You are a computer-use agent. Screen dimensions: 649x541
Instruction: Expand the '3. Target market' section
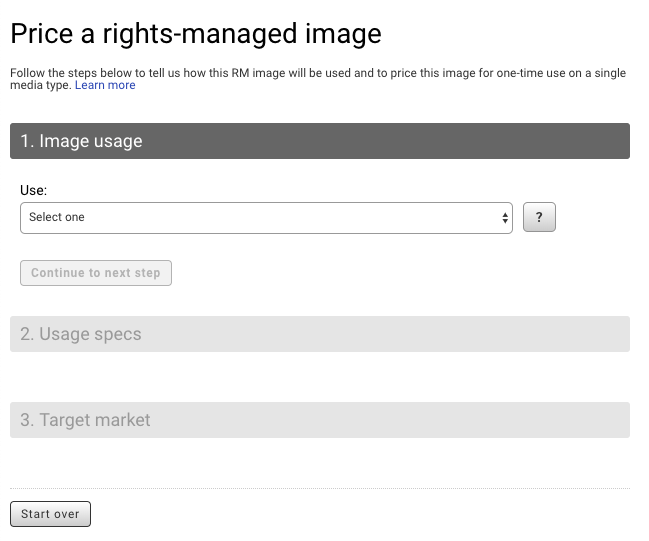tap(320, 420)
